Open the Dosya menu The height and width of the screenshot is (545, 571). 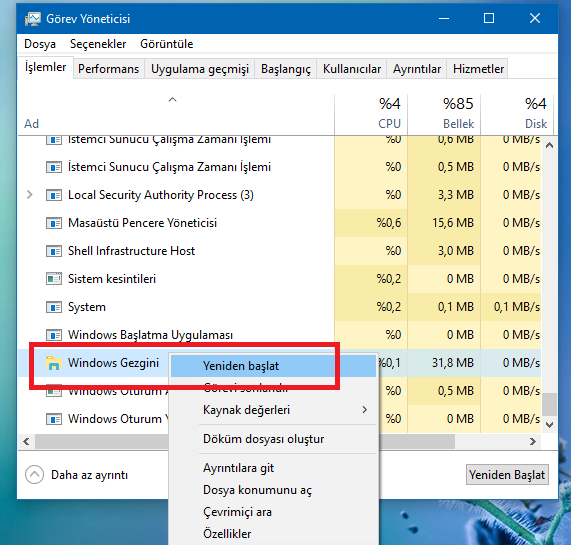click(40, 44)
